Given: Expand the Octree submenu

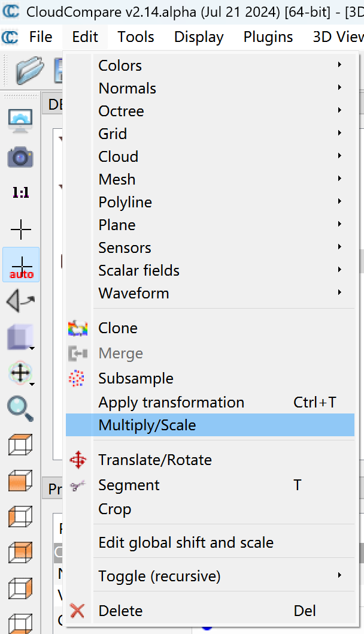Looking at the screenshot, I should (x=210, y=111).
